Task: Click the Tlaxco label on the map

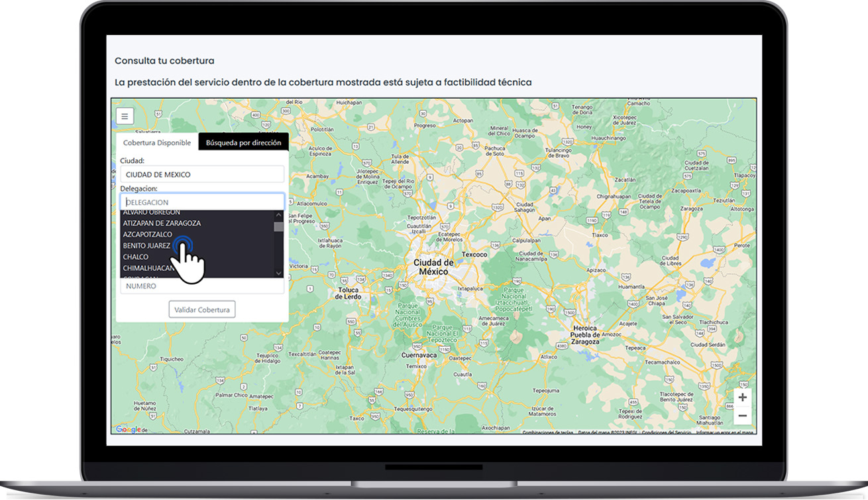Action: point(600,235)
